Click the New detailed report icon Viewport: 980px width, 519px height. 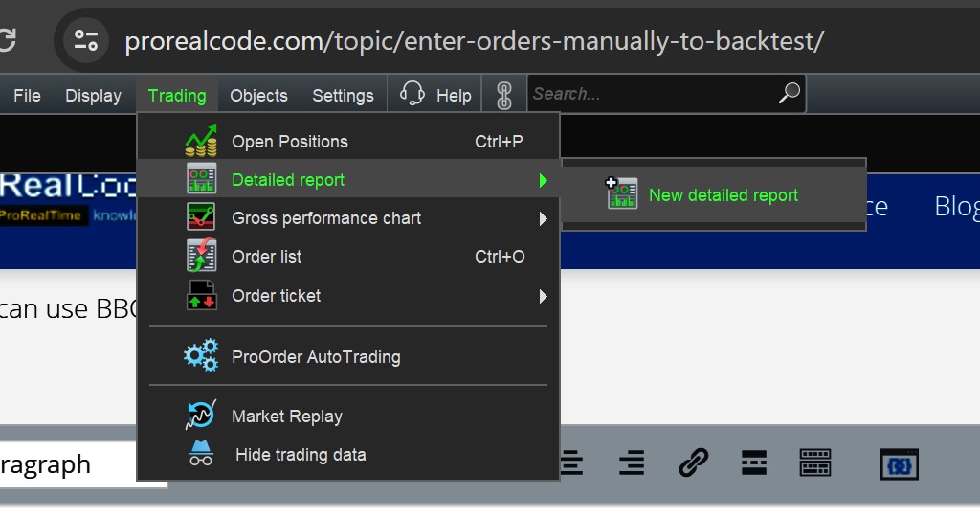pos(622,194)
